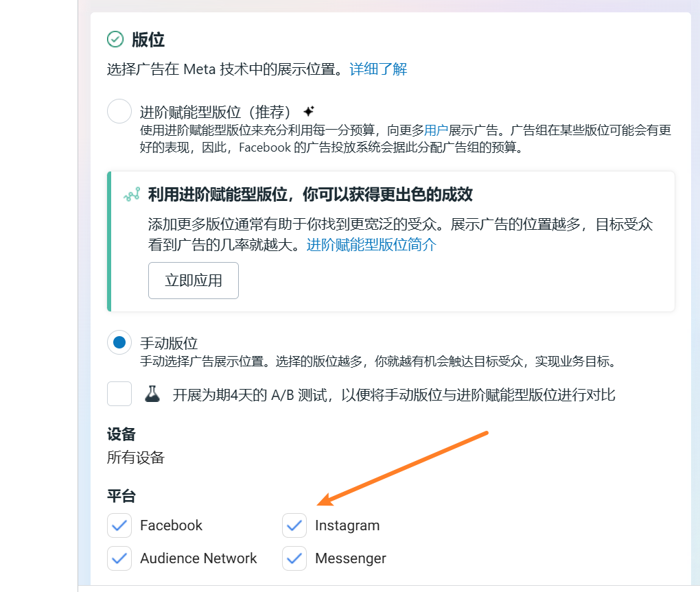Toggle the Audience Network checkbox
The width and height of the screenshot is (700, 592).
119,558
